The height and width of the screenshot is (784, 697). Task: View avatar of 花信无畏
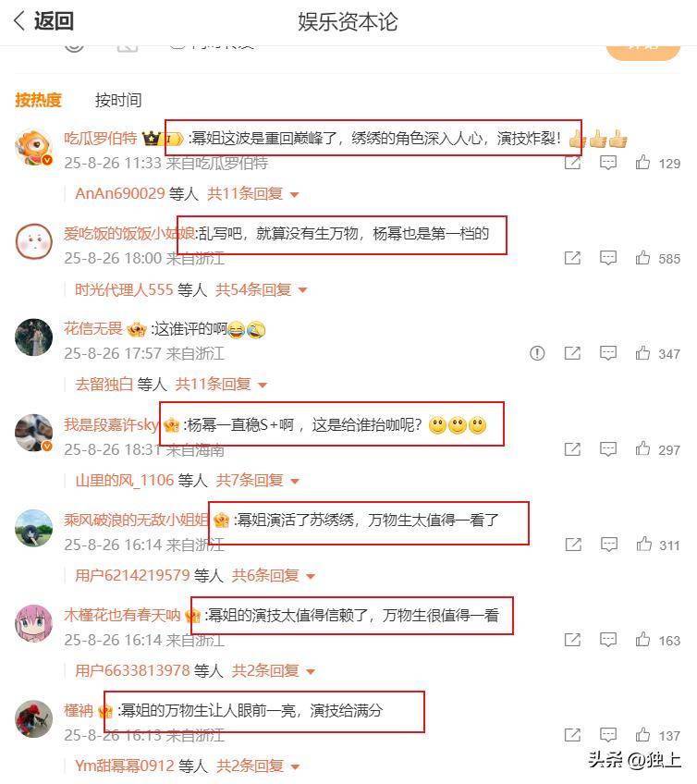point(33,337)
